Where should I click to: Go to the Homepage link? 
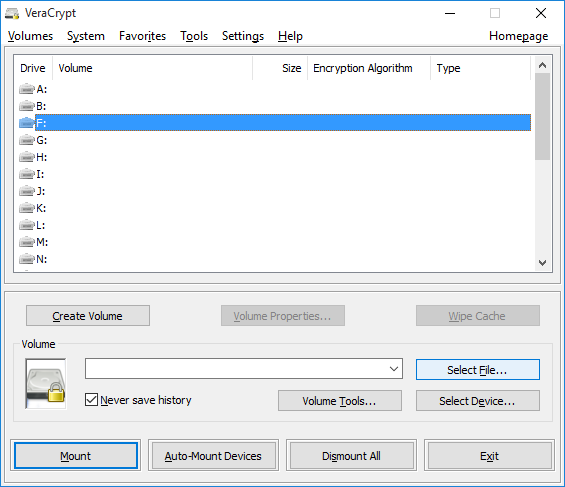pyautogui.click(x=519, y=36)
